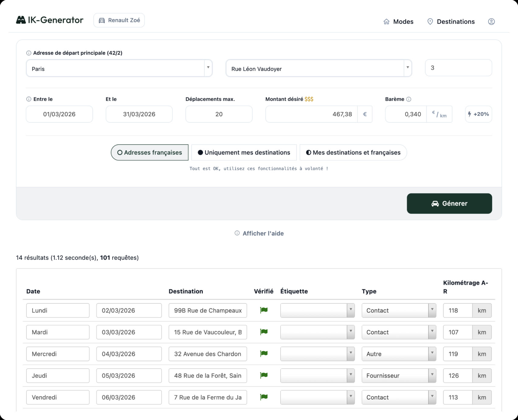
Task: Click the green verified flag on Lundi's row
Action: [263, 310]
